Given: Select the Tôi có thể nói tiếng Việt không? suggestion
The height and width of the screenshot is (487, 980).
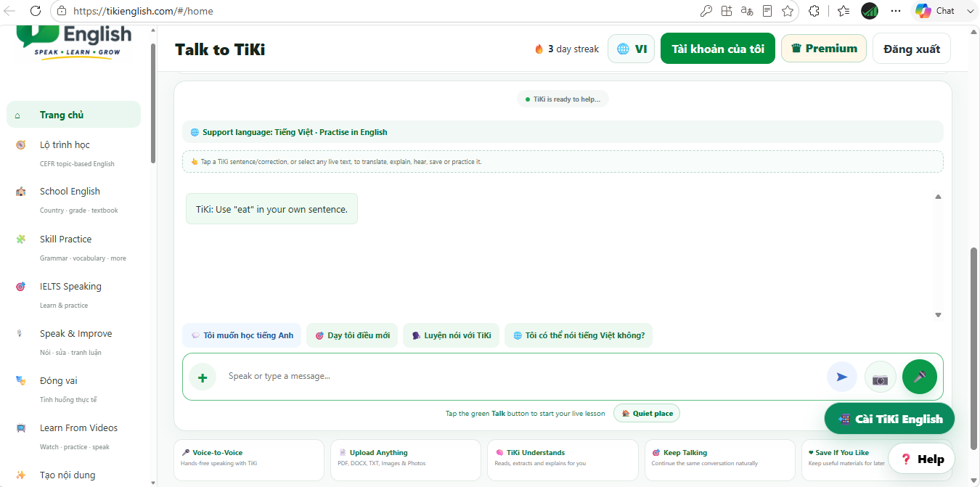Looking at the screenshot, I should click(579, 335).
